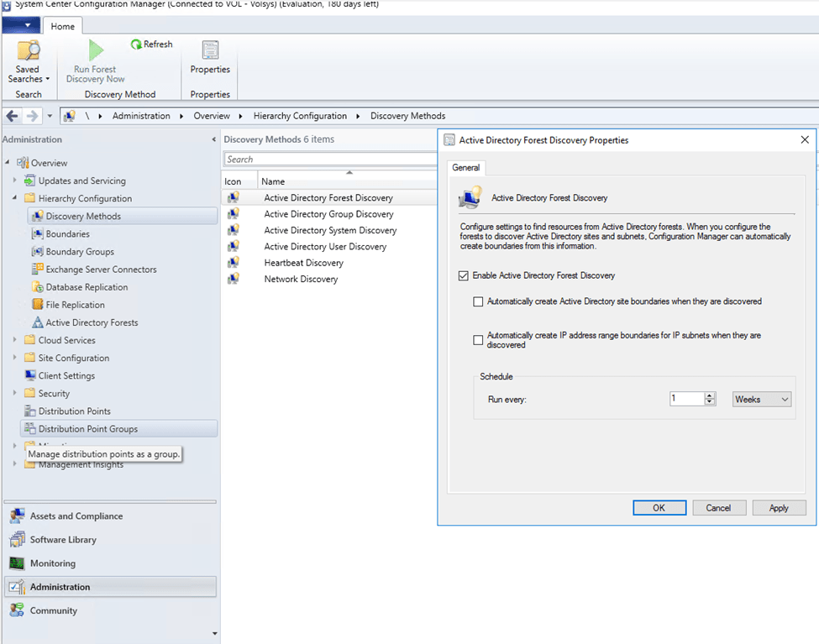Open the Software Library workspace
819x644 pixels.
click(x=63, y=540)
